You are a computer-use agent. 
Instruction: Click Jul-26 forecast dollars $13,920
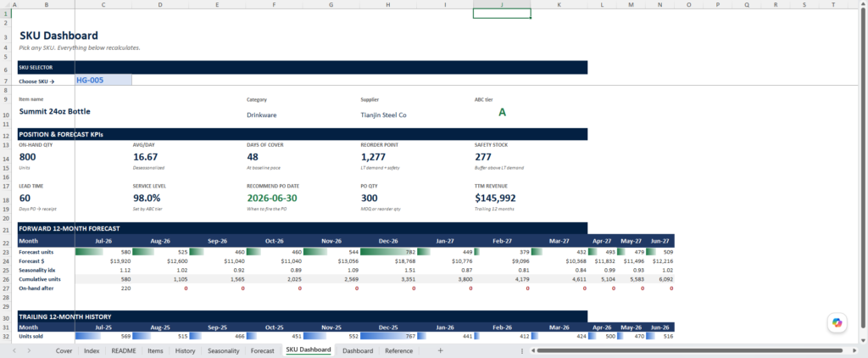[120, 261]
